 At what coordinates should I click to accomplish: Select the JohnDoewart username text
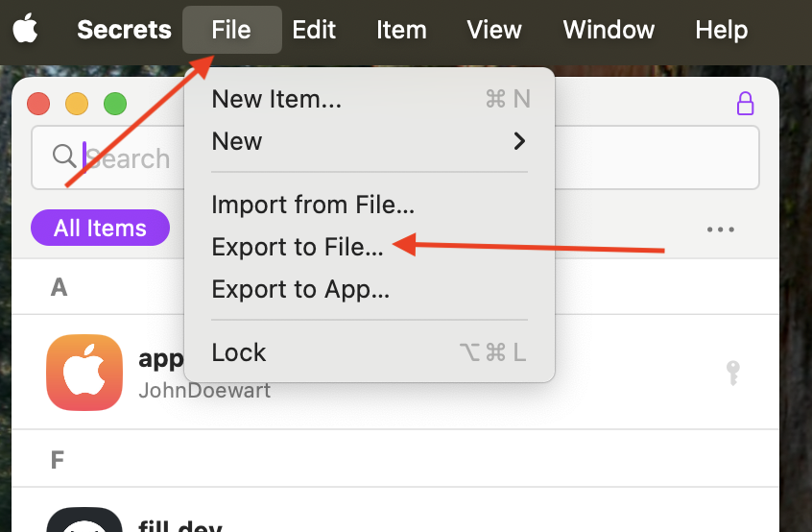[x=204, y=391]
